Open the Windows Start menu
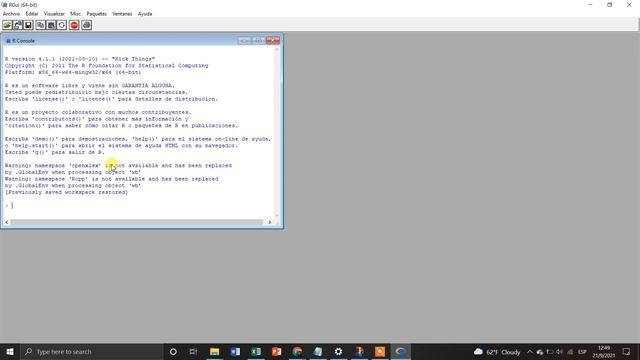Image resolution: width=640 pixels, height=360 pixels. pyautogui.click(x=10, y=351)
